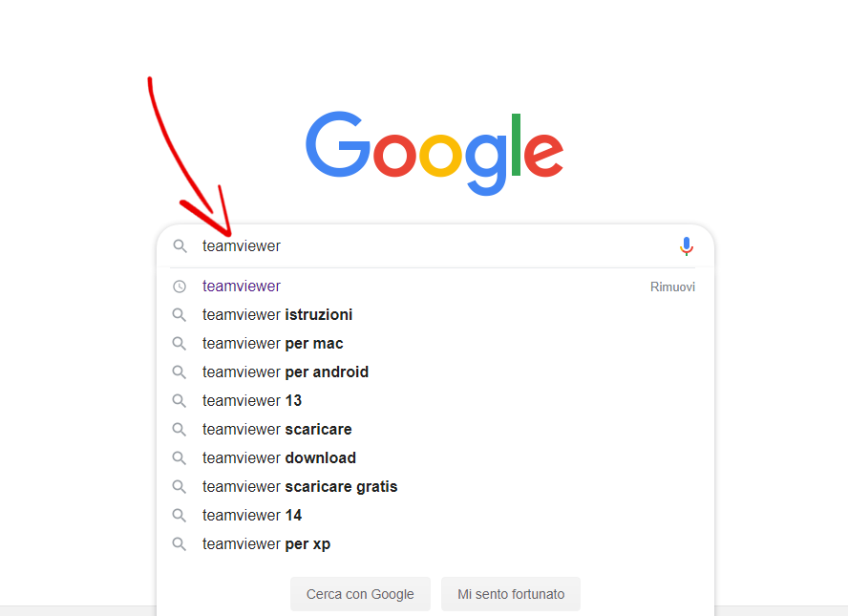Select the recent search suggestion teamviewer
The height and width of the screenshot is (616, 848).
(x=242, y=287)
